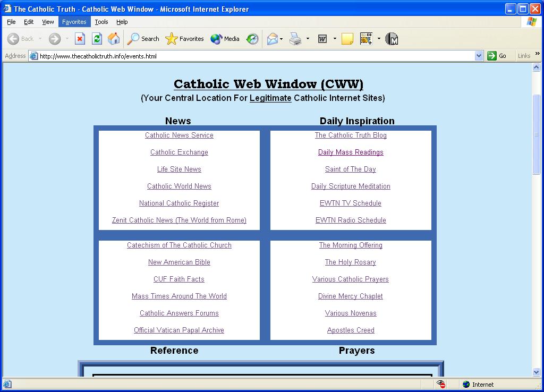The image size is (544, 392).
Task: Go to Home page icon
Action: [114, 38]
